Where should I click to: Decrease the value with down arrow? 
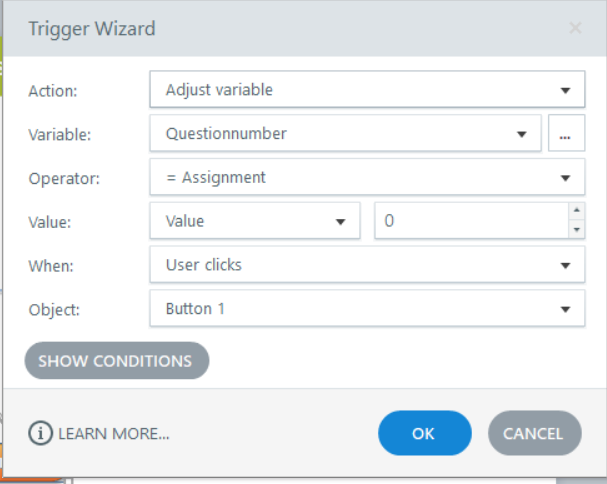575,230
